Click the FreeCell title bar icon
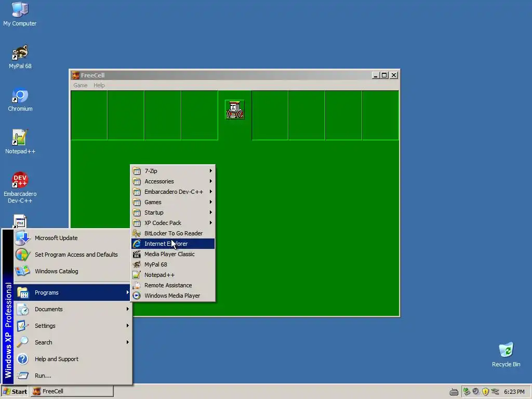Image resolution: width=532 pixels, height=399 pixels. [x=75, y=75]
